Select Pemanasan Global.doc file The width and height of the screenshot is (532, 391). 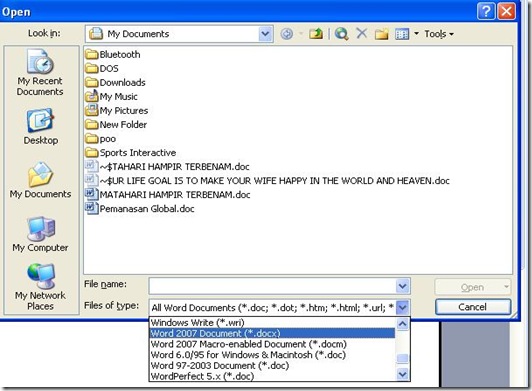click(x=140, y=208)
